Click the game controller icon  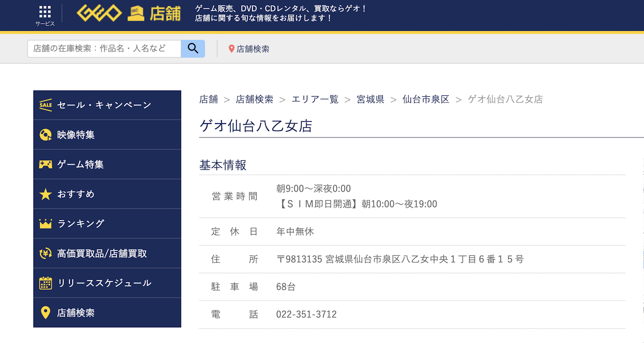pos(46,165)
